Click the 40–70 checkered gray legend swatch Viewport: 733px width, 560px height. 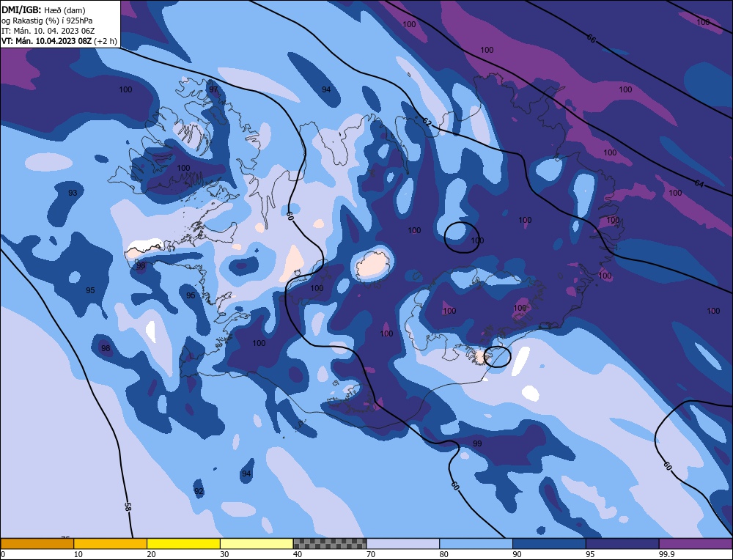pos(330,543)
